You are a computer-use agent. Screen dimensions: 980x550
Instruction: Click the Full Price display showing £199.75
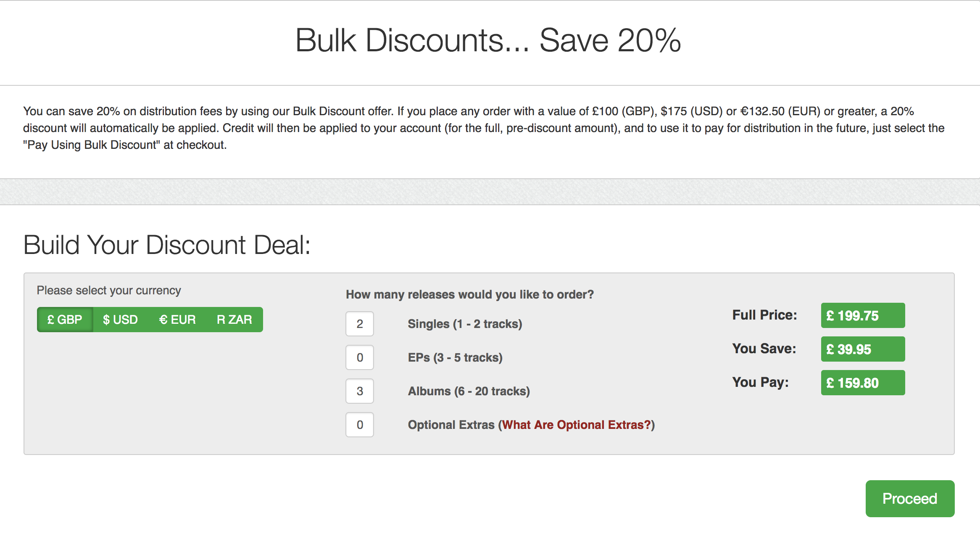tap(862, 315)
